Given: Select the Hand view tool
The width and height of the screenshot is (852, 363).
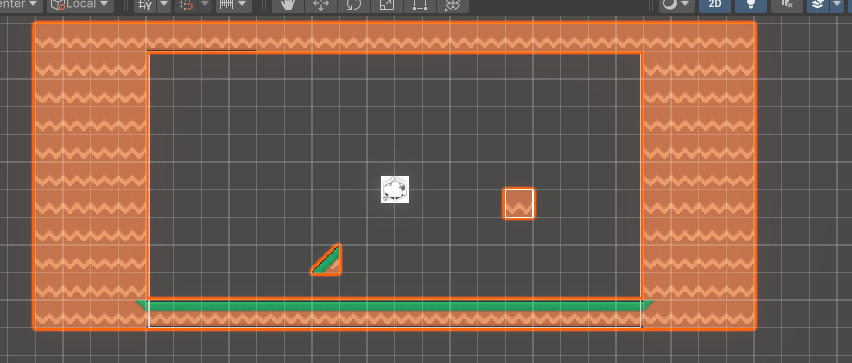Looking at the screenshot, I should (288, 5).
